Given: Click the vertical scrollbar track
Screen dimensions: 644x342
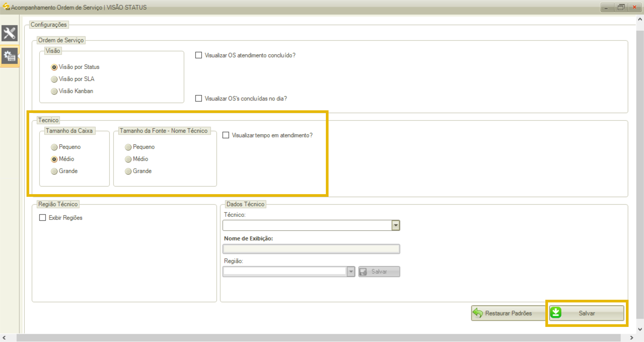Looking at the screenshot, I should click(640, 174).
